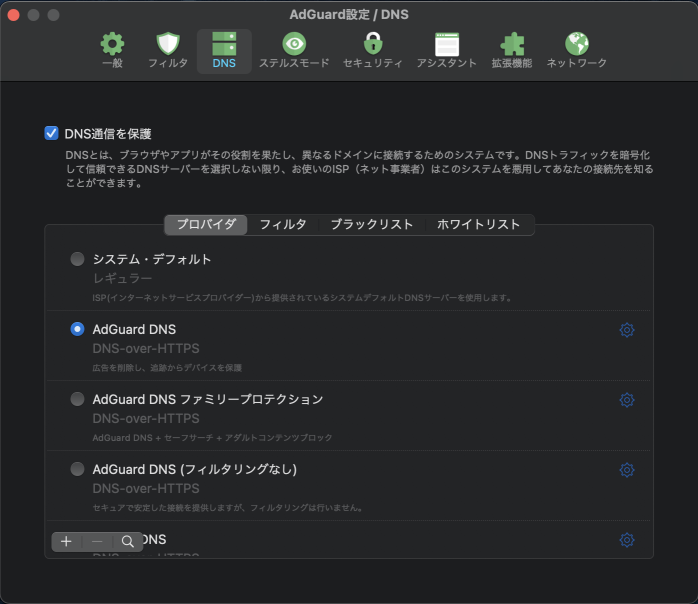Close the AdGuard設定 window
The width and height of the screenshot is (698, 604).
pyautogui.click(x=13, y=15)
